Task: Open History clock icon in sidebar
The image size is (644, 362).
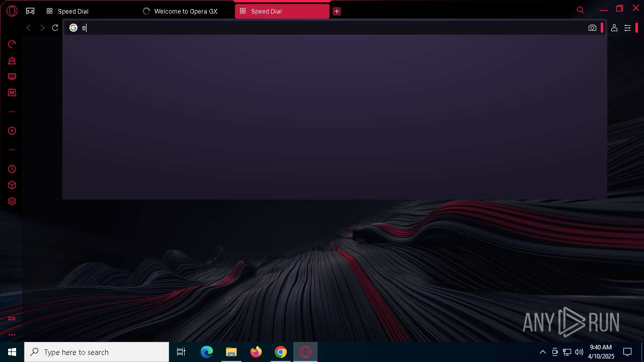Action: click(x=12, y=169)
